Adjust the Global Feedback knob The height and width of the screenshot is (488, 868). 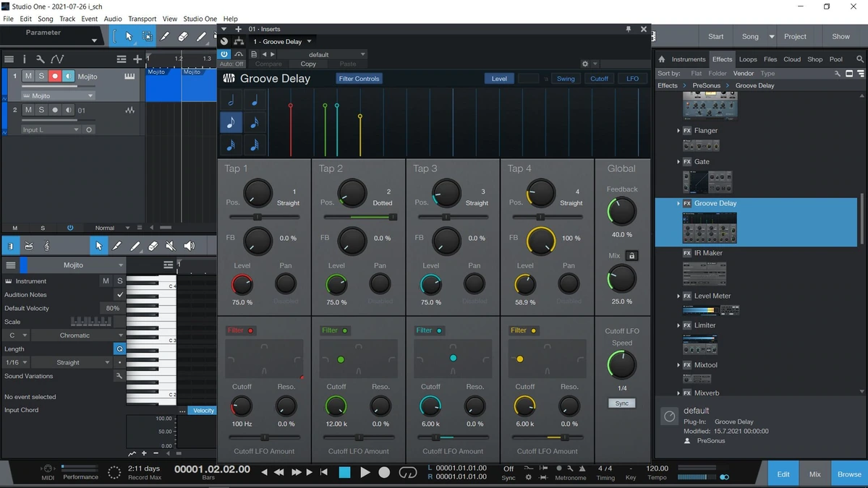click(x=621, y=211)
